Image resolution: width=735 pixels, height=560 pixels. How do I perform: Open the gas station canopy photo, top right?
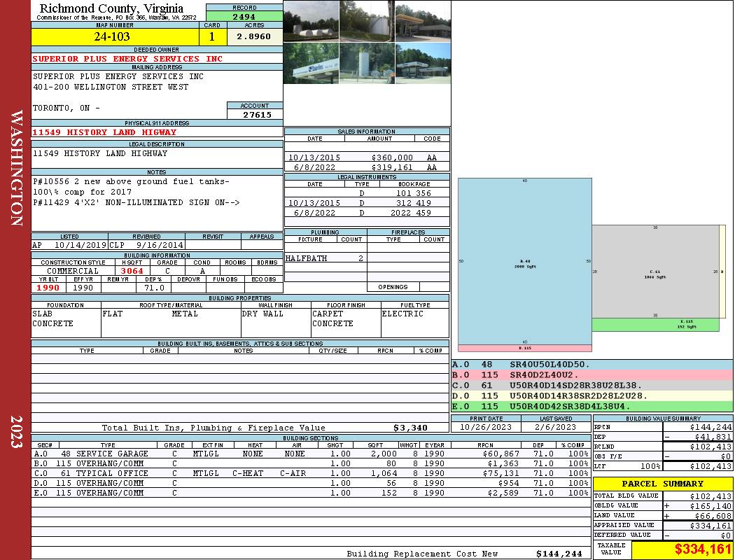tap(423, 21)
